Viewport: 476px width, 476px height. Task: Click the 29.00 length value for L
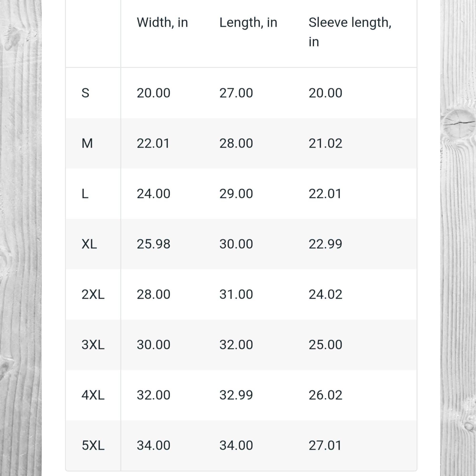click(236, 194)
